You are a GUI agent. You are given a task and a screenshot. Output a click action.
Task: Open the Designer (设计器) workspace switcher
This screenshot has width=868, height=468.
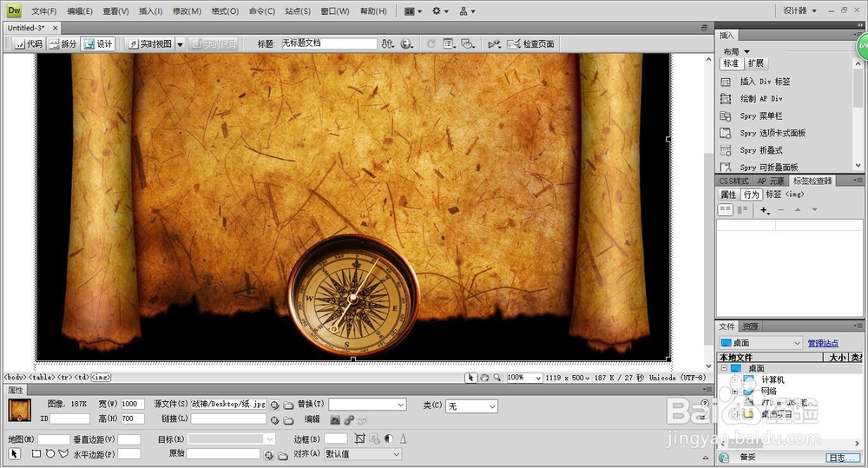pos(799,10)
